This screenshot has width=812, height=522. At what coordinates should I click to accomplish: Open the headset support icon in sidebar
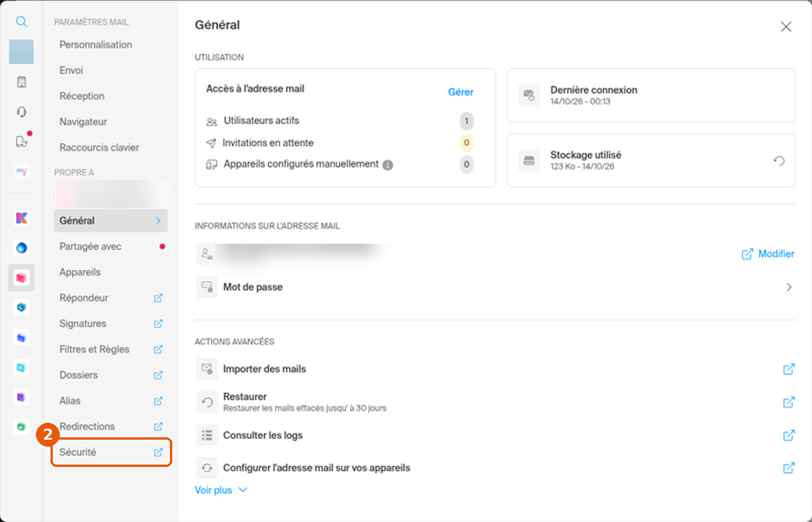point(21,111)
